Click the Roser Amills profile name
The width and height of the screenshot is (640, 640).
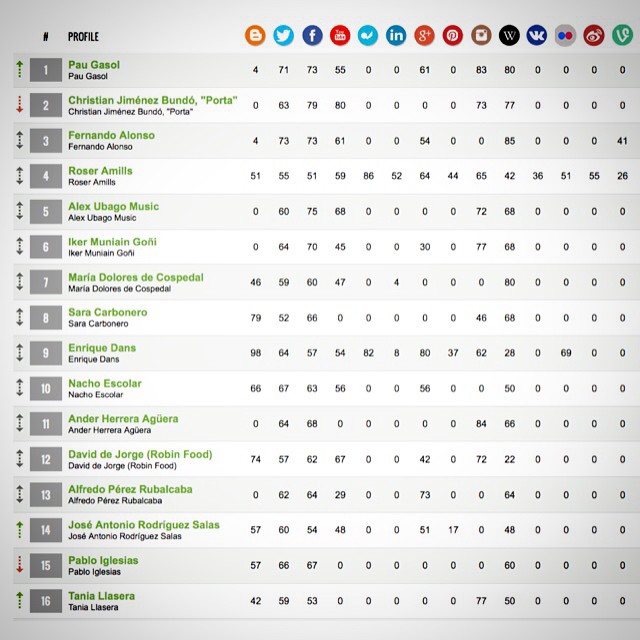click(100, 171)
